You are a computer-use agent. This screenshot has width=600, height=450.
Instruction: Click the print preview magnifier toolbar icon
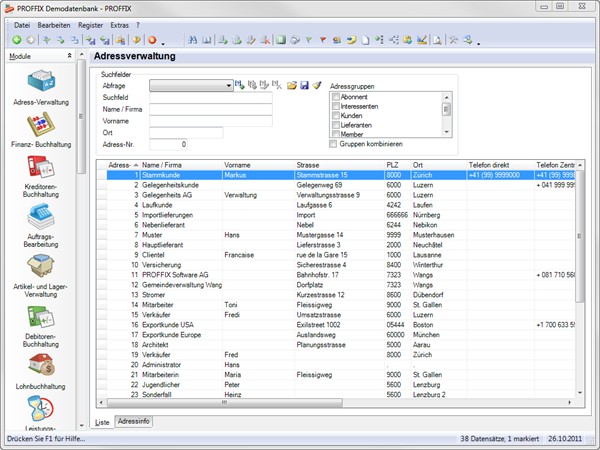coord(437,40)
